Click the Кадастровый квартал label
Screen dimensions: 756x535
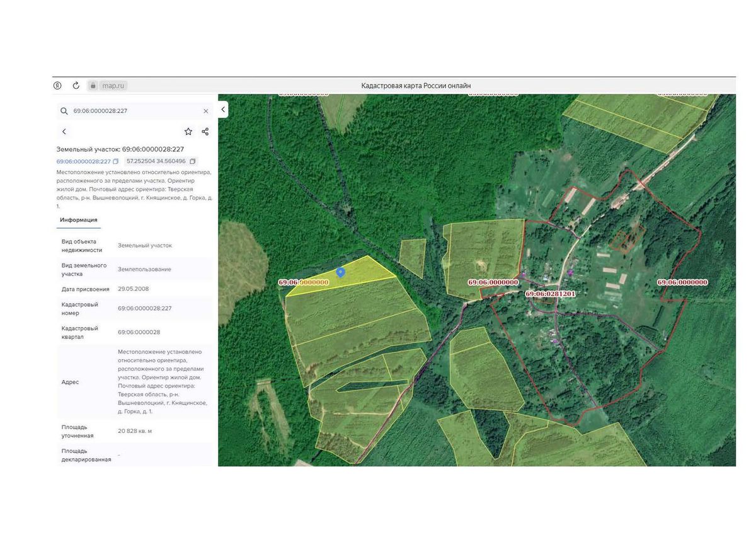[x=80, y=333]
